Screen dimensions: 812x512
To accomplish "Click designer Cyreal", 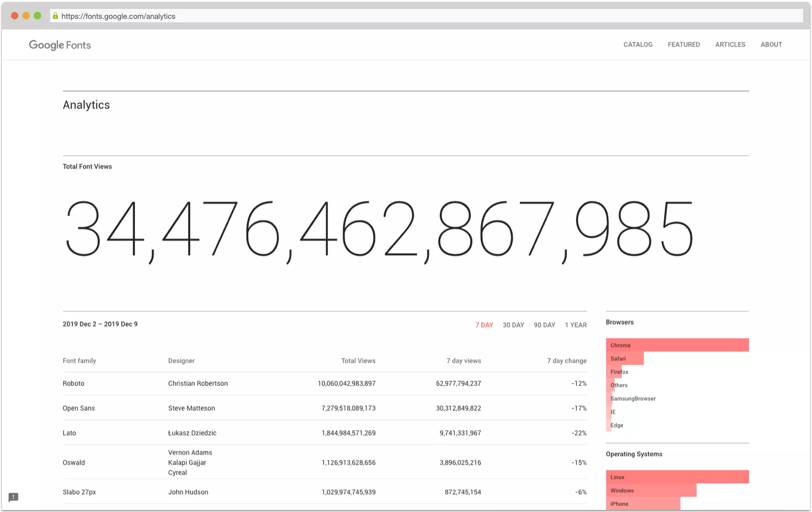I will (177, 473).
